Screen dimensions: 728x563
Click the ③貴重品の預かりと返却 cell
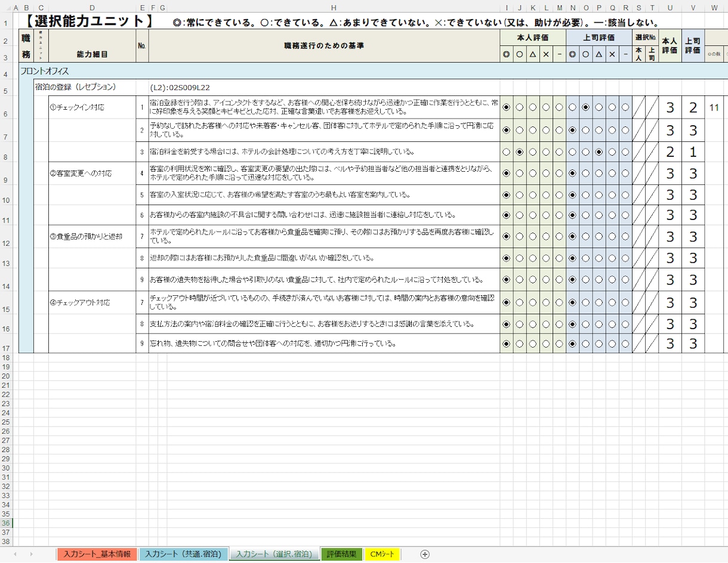pos(92,237)
